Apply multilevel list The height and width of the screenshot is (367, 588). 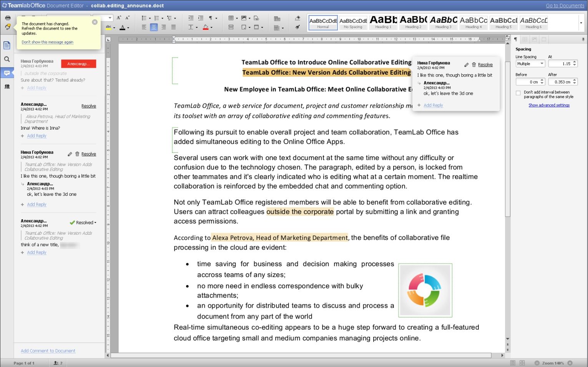click(169, 18)
